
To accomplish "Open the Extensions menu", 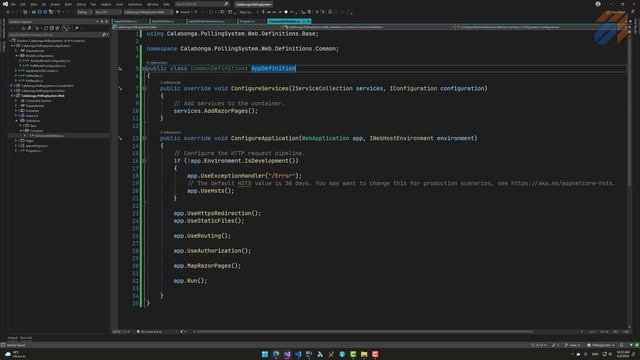I will (135, 4).
